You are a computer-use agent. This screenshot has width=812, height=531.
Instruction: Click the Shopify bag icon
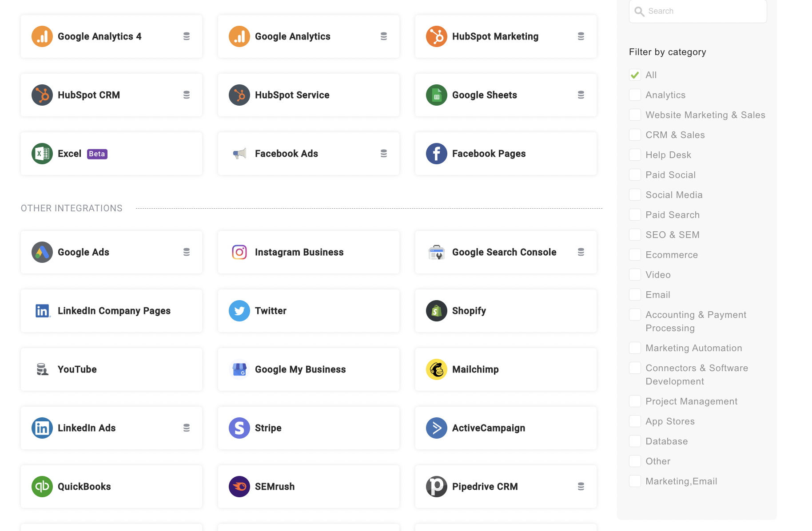click(437, 311)
